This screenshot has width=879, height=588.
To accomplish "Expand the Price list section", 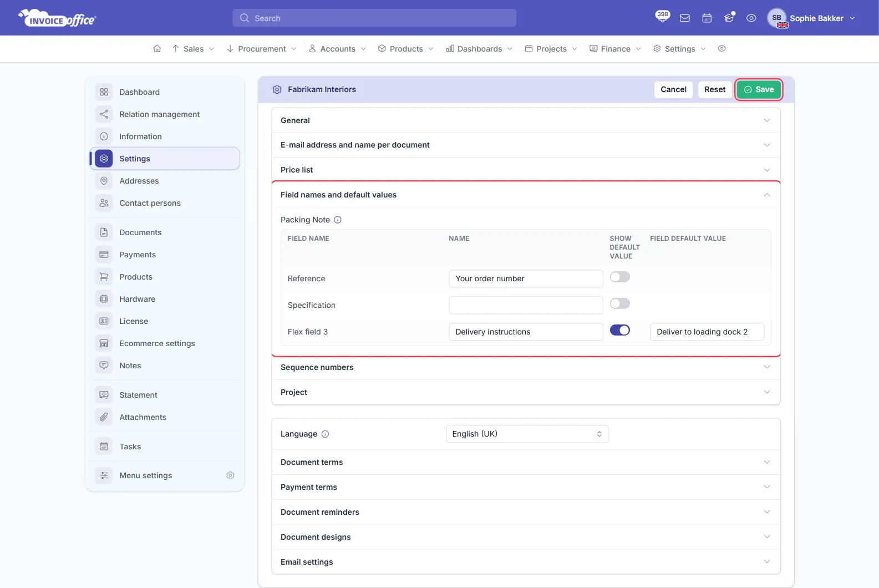I will click(526, 170).
